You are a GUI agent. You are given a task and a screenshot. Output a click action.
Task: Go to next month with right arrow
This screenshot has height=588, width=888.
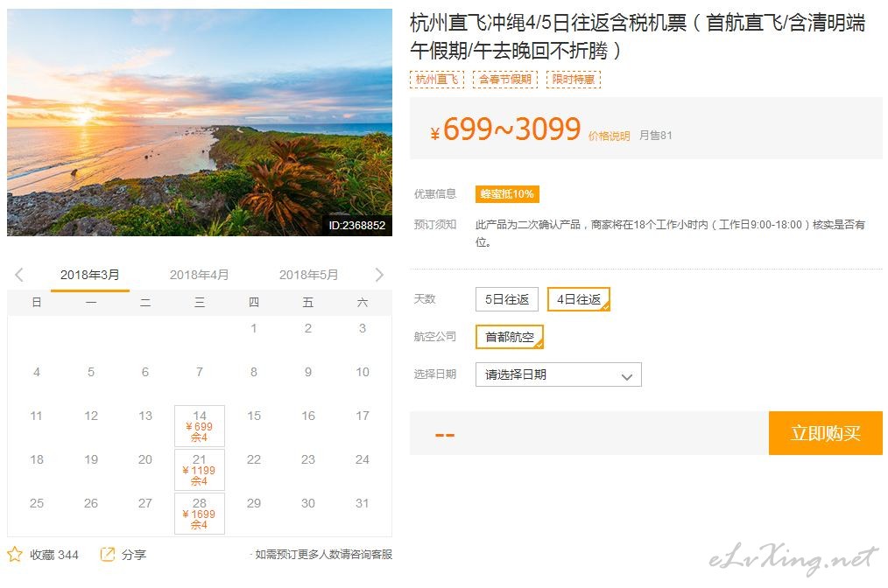(379, 275)
